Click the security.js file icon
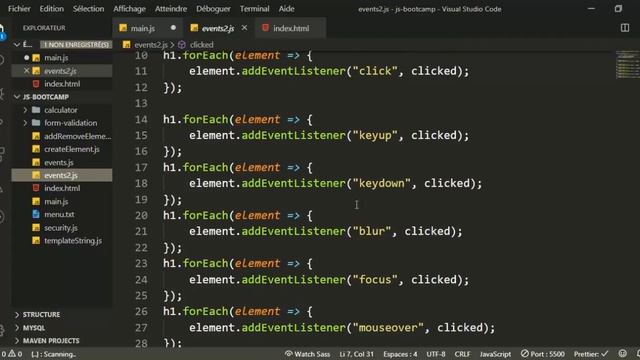This screenshot has height=360, width=640. coord(36,227)
